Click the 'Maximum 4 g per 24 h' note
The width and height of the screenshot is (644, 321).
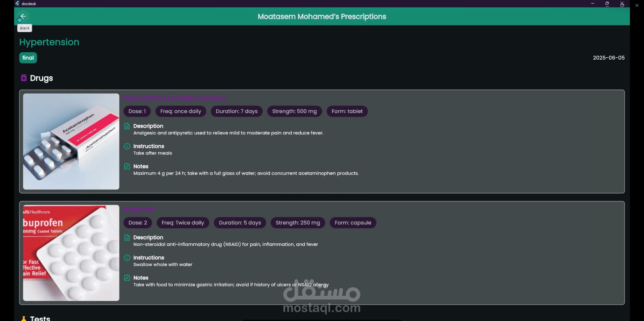[x=246, y=174]
